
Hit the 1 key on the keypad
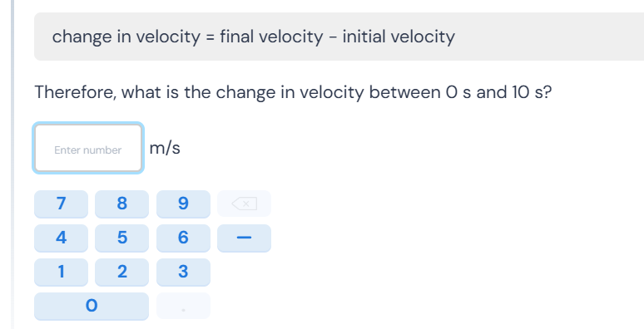click(61, 272)
